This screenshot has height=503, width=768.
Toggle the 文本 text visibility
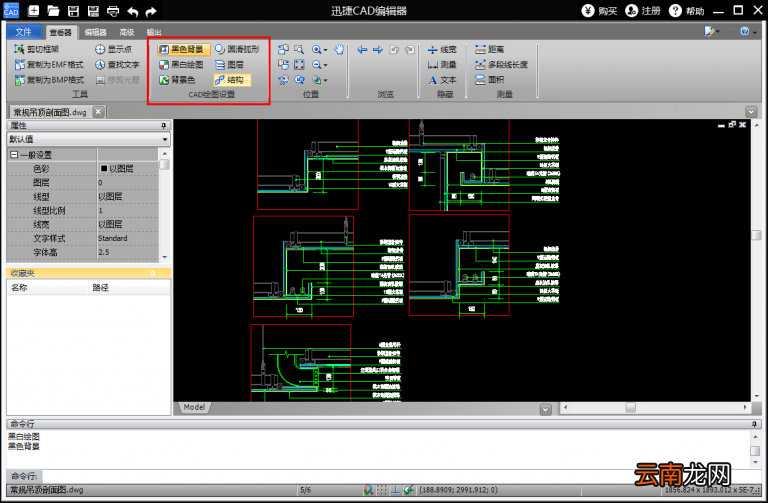point(442,80)
